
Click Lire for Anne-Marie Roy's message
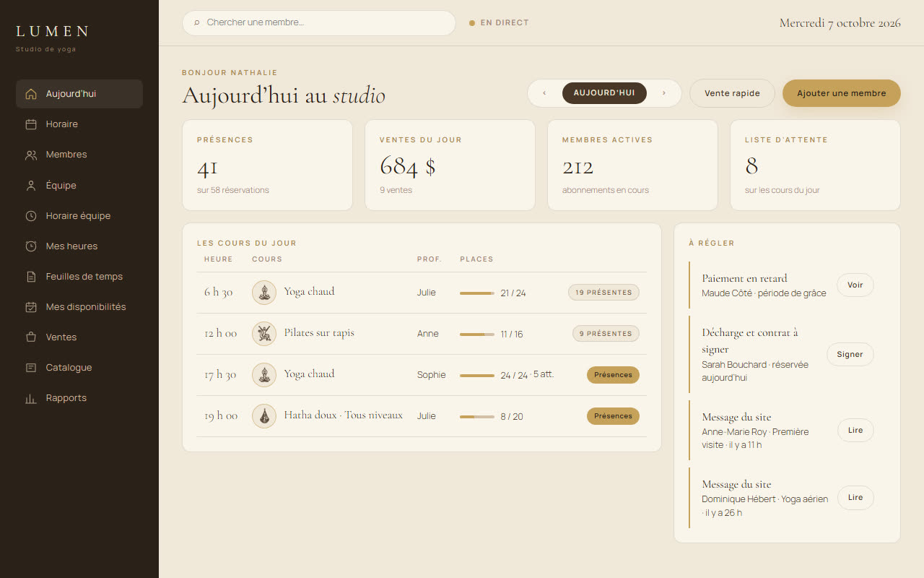[855, 431]
